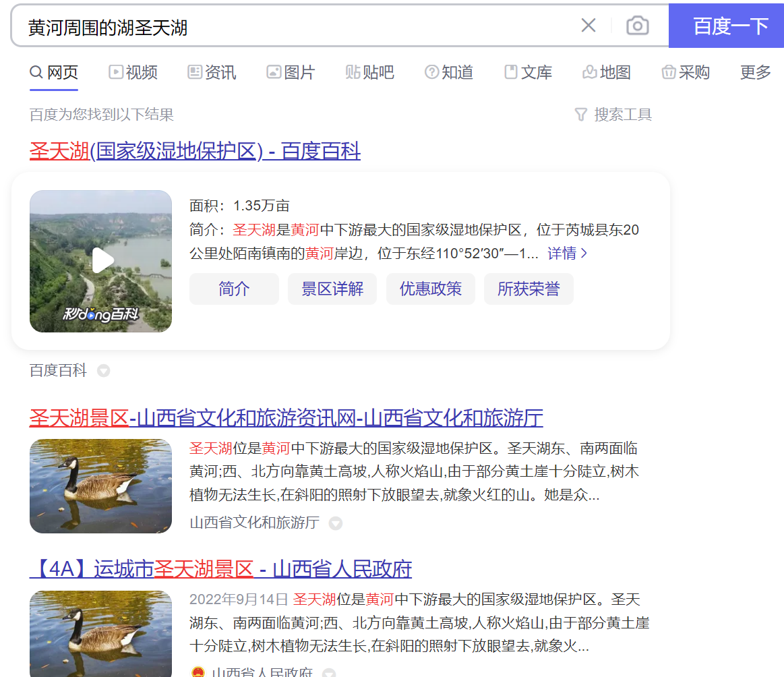Open 搜索工具 filter options
Screen dimensions: 784x677
pos(613,115)
